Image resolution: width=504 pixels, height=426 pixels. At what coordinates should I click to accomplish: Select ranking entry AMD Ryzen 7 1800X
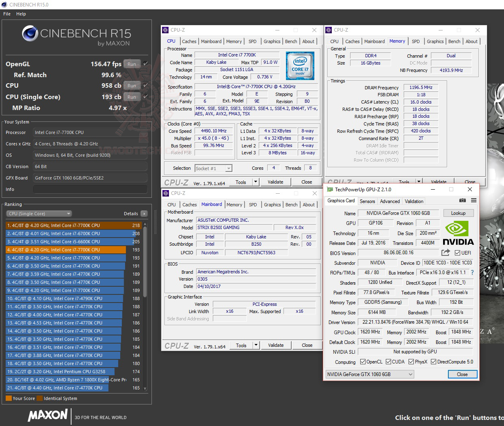[x=73, y=380]
